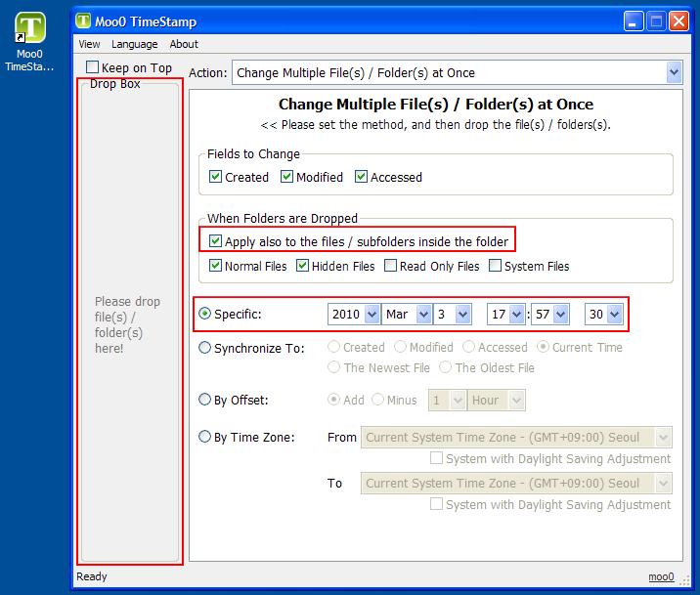Screen dimensions: 700x595
Task: Click the Moo0 TimeStamp title bar icon
Action: tap(83, 21)
